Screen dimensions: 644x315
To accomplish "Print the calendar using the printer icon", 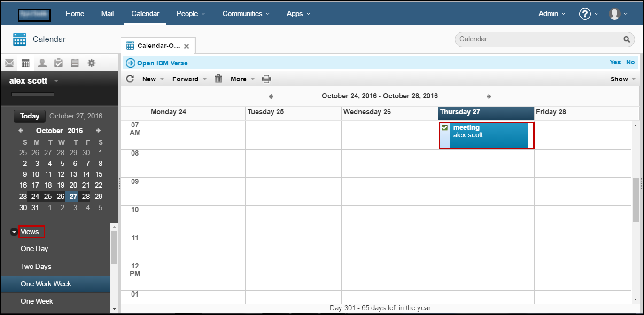I will (266, 79).
